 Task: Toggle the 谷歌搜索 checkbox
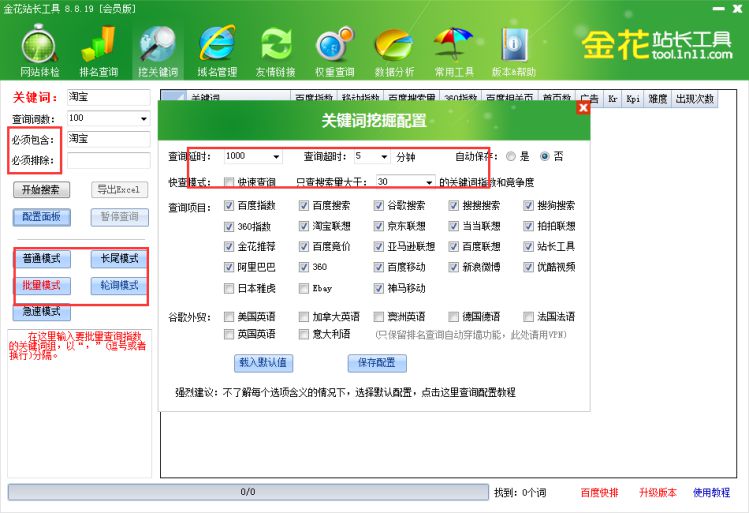pyautogui.click(x=379, y=205)
